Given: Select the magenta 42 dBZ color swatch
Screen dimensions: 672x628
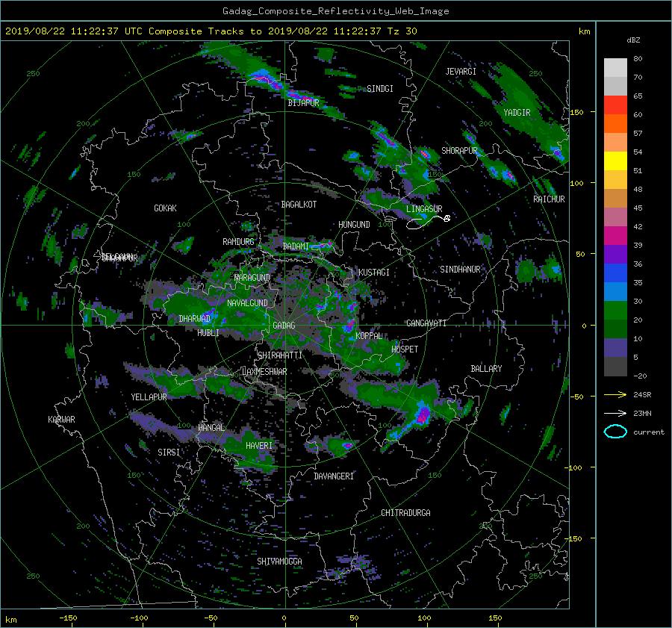Looking at the screenshot, I should pos(615,235).
